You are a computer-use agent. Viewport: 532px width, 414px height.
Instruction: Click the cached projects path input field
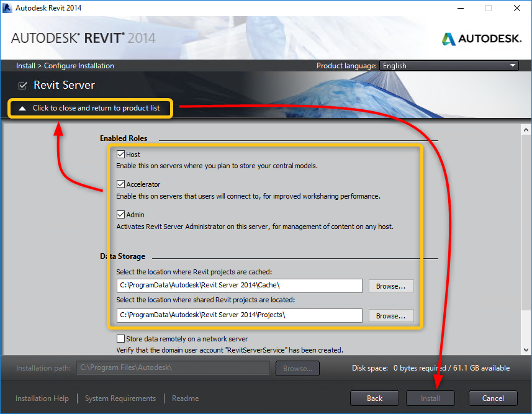click(239, 286)
